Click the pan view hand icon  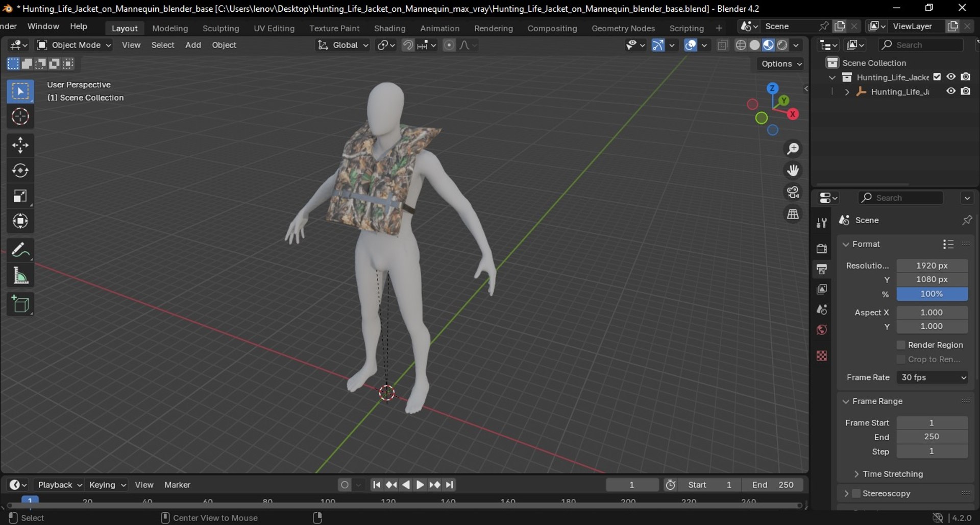[x=793, y=170]
